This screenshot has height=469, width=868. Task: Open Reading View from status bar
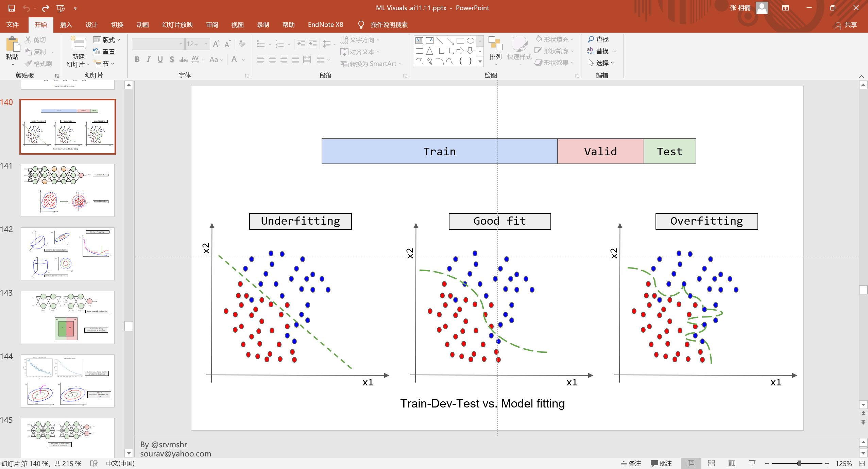pos(732,463)
